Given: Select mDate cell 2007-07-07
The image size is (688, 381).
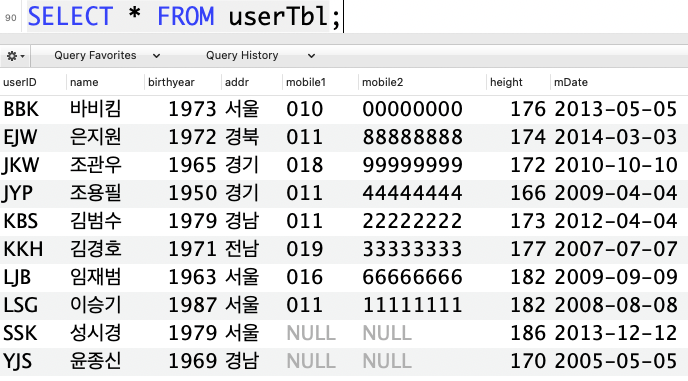Looking at the screenshot, I should [616, 249].
